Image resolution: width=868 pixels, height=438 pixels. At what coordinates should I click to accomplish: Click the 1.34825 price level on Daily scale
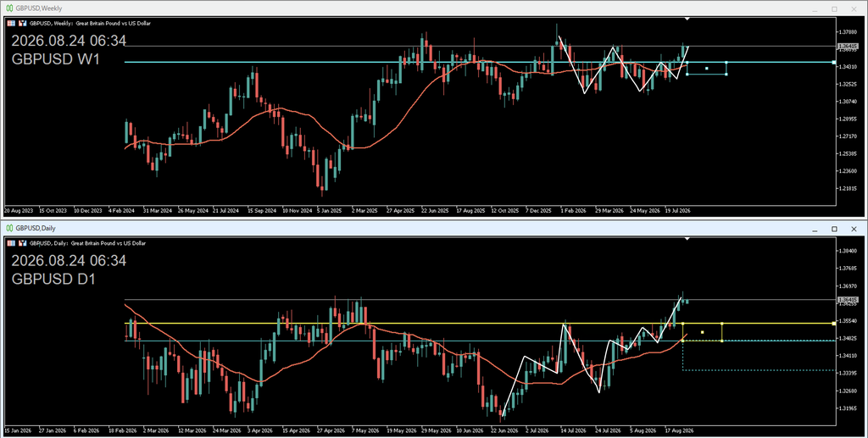[x=849, y=339]
